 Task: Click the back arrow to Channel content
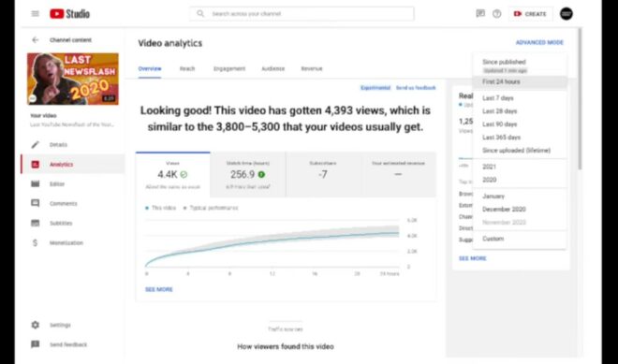pos(35,40)
